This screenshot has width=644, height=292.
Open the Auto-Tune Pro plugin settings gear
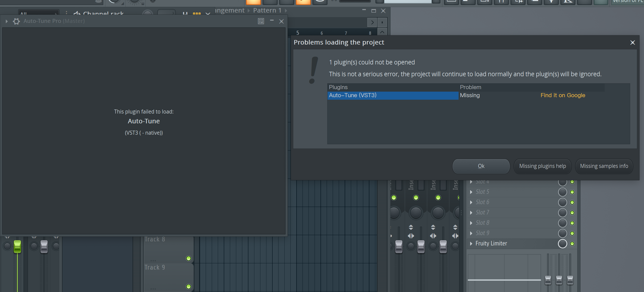(x=16, y=21)
